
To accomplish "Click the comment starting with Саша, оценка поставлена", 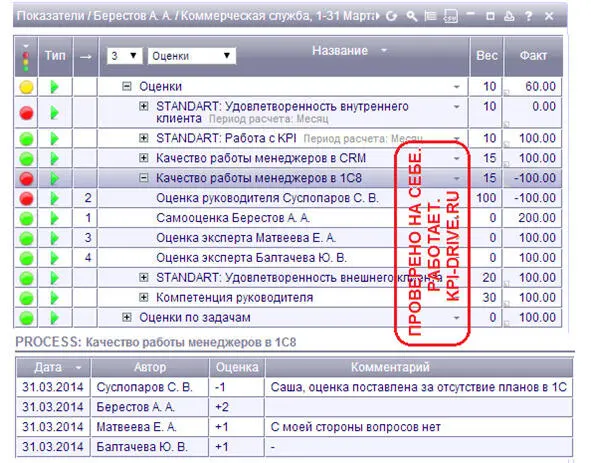I will 419,387.
